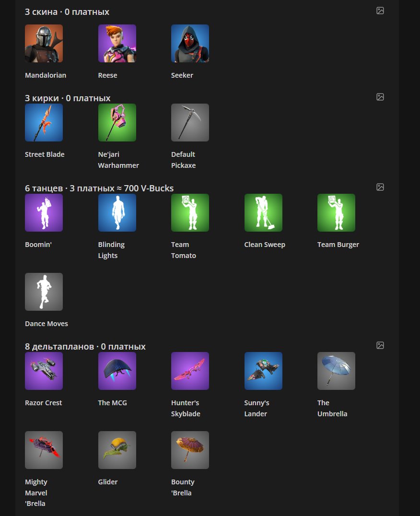420x516 pixels.
Task: Click the image icon beside the skins heading
Action: [380, 11]
